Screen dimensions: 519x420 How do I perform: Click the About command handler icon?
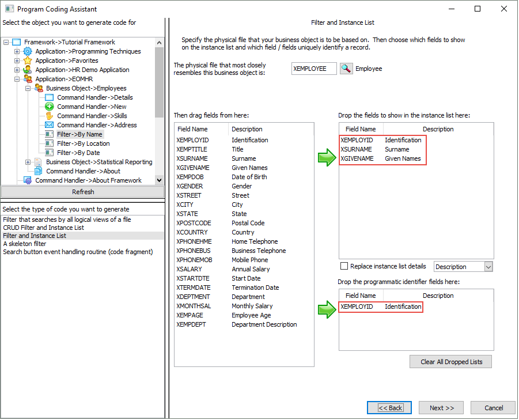click(x=39, y=171)
